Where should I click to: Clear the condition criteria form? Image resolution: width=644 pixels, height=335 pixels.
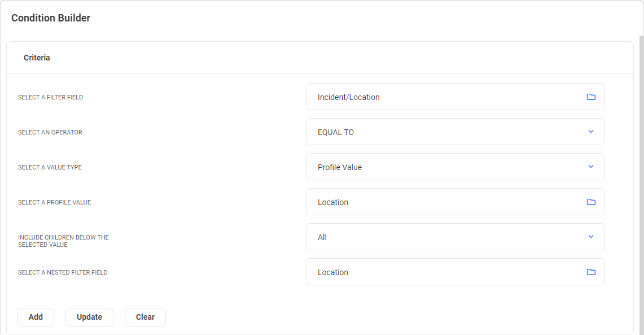coord(145,317)
